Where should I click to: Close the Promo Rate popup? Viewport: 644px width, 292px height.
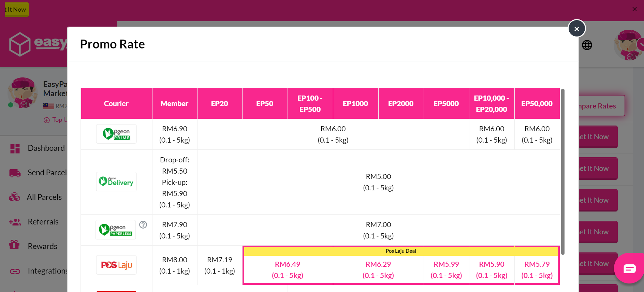point(576,29)
